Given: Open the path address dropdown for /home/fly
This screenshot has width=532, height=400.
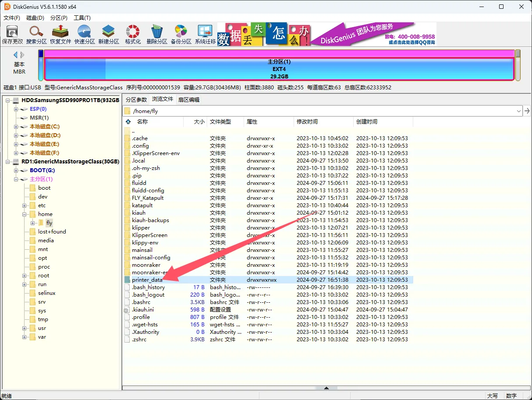Looking at the screenshot, I should (x=518, y=111).
